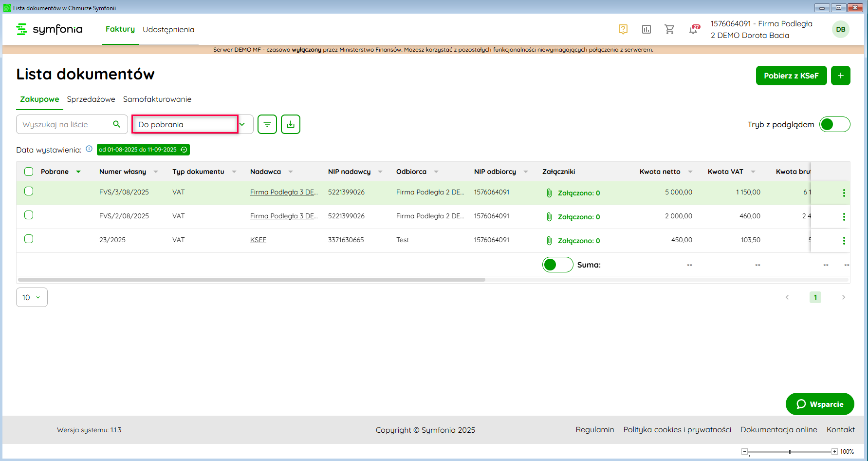Click the download icon next to filter
This screenshot has width=868, height=461.
pyautogui.click(x=291, y=124)
